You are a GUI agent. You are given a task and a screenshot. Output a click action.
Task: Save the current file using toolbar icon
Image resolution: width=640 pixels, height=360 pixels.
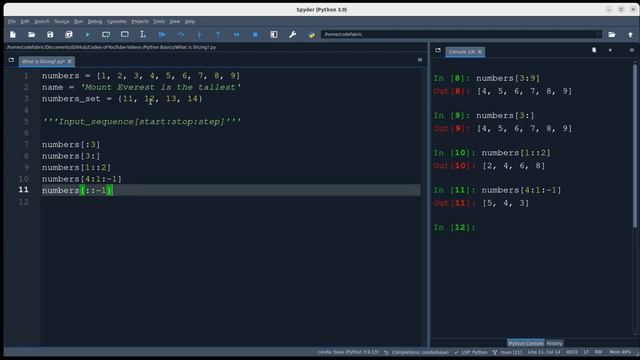click(x=50, y=35)
